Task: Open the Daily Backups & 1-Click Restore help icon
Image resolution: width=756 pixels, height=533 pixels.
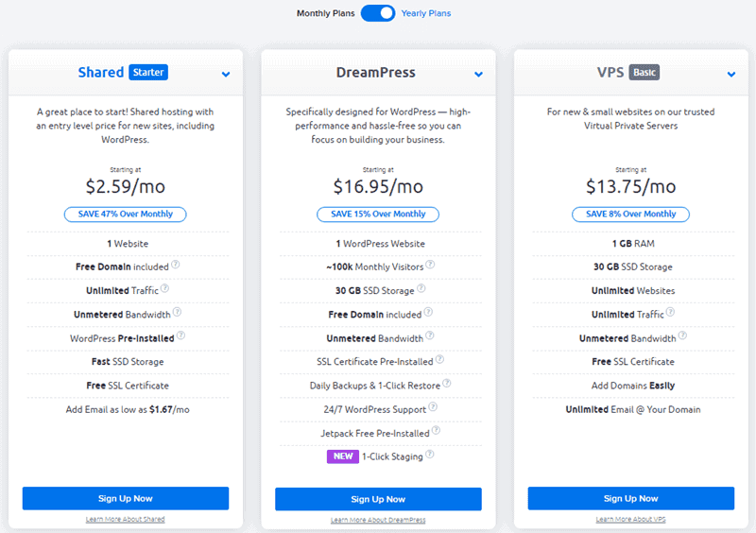Action: click(447, 383)
